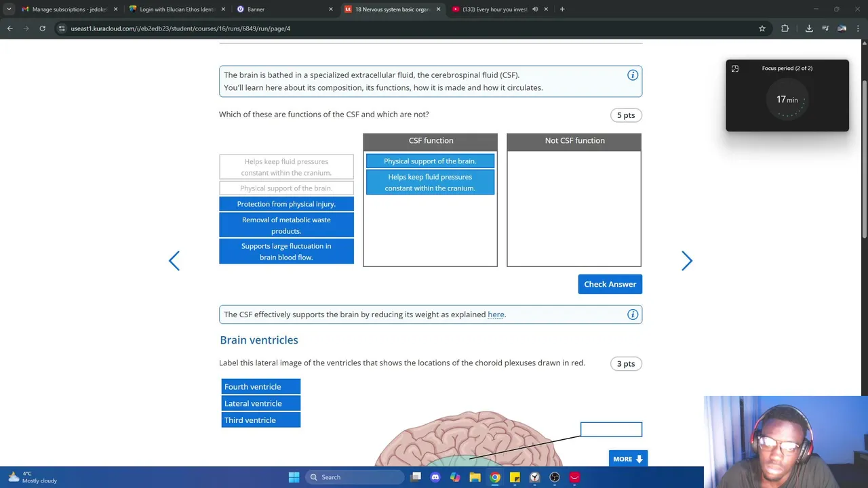Viewport: 868px width, 488px height.
Task: Open Chrome downloads icon
Action: point(809,28)
